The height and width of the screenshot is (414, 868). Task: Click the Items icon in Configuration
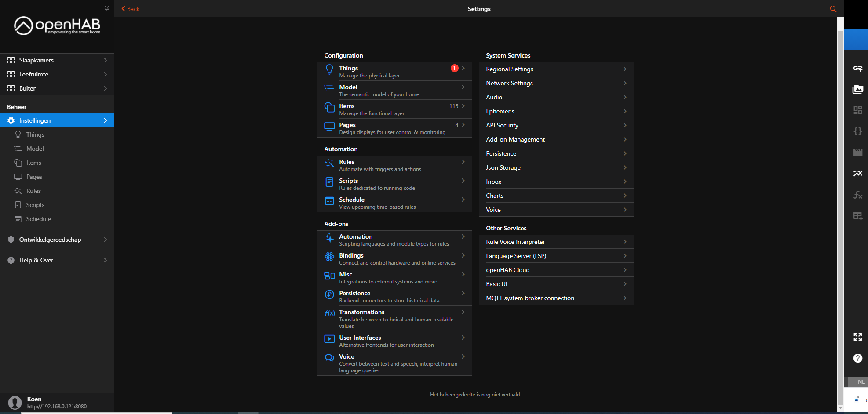click(329, 107)
